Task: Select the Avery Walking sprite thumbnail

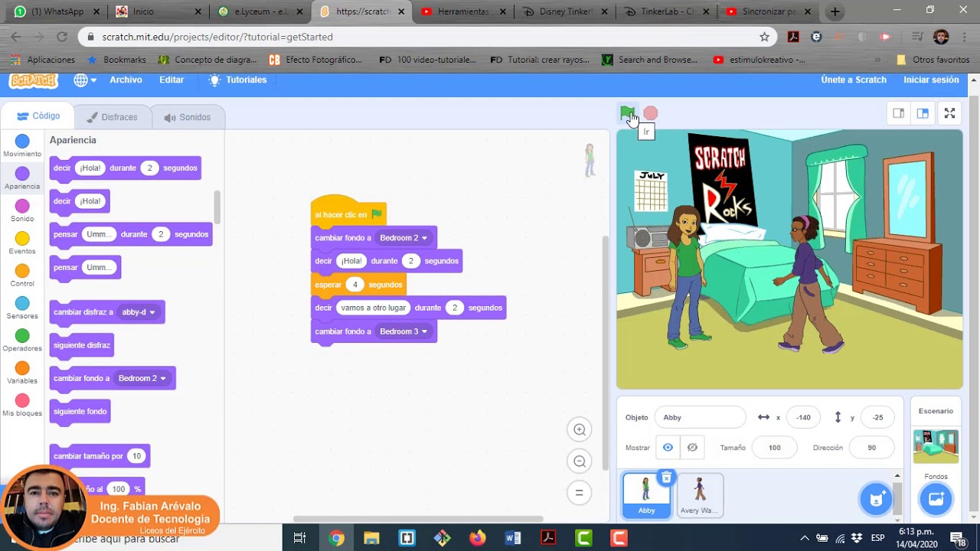Action: point(700,495)
